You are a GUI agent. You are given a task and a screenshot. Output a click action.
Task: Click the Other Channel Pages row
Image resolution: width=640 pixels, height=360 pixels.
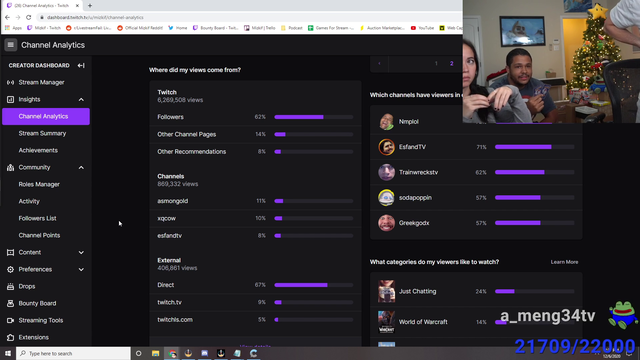coord(255,134)
